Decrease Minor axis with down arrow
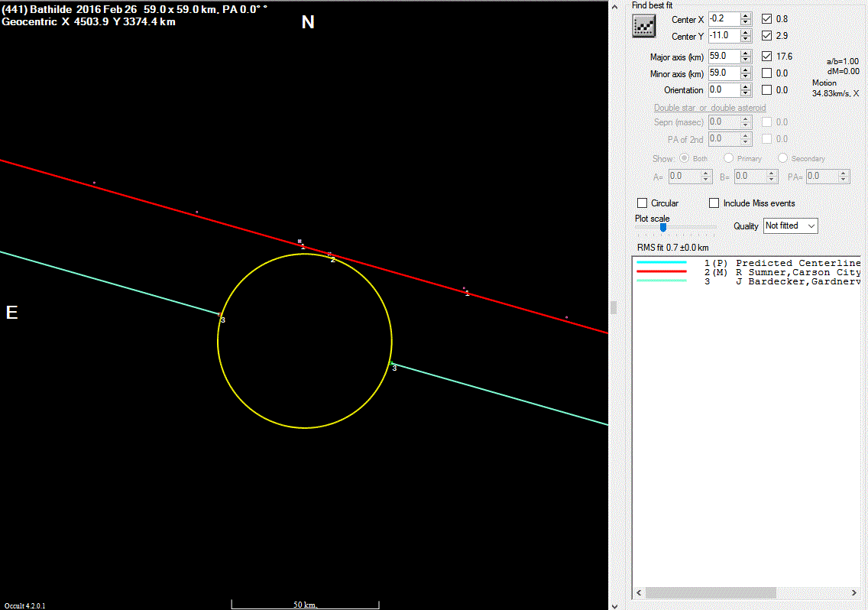Image resolution: width=868 pixels, height=610 pixels. 746,76
